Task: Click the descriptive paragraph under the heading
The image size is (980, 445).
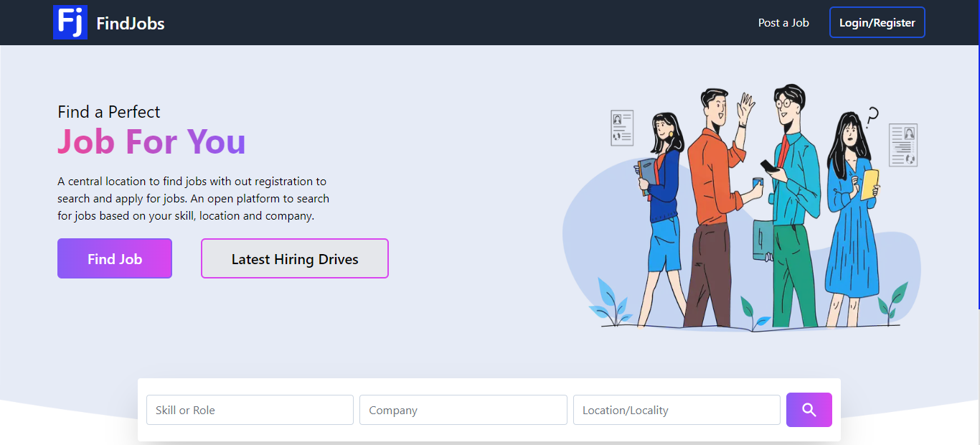Action: coord(193,198)
